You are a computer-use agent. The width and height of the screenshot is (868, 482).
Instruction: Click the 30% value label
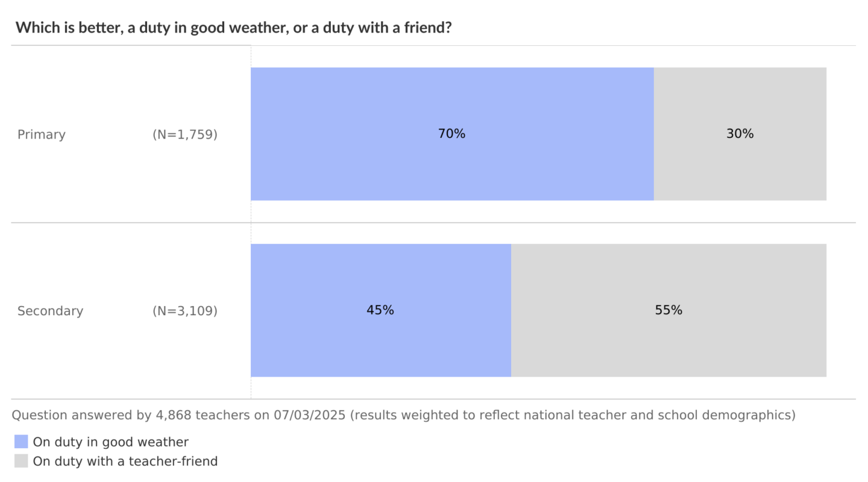(740, 134)
